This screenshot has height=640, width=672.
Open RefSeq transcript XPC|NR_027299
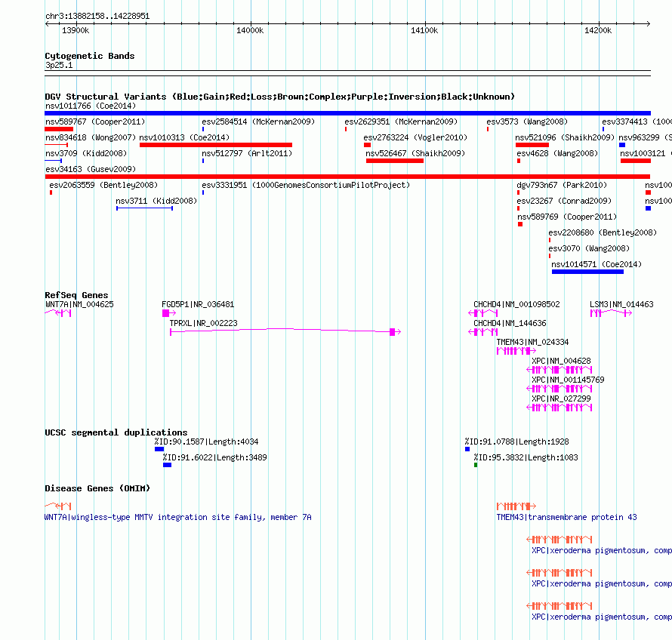[561, 398]
